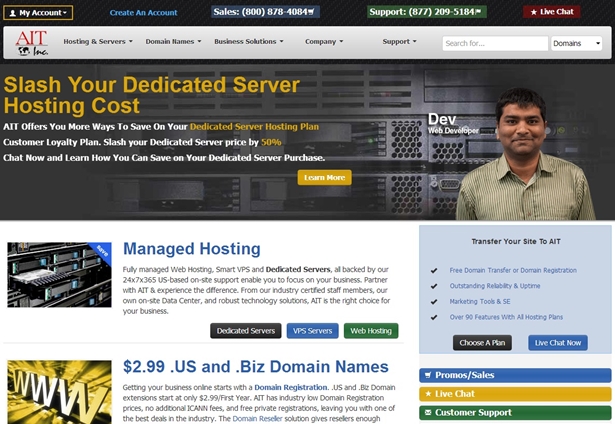Click the black Dedicated Servers button

[246, 331]
